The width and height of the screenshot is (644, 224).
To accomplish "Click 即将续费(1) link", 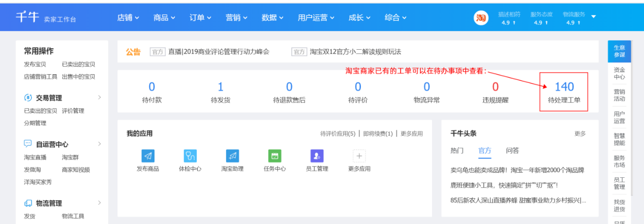I will pos(377,134).
